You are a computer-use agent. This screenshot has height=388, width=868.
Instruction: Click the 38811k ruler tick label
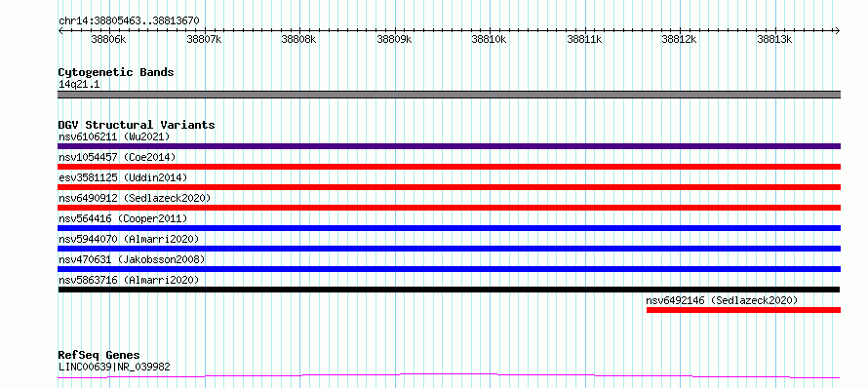(x=584, y=39)
